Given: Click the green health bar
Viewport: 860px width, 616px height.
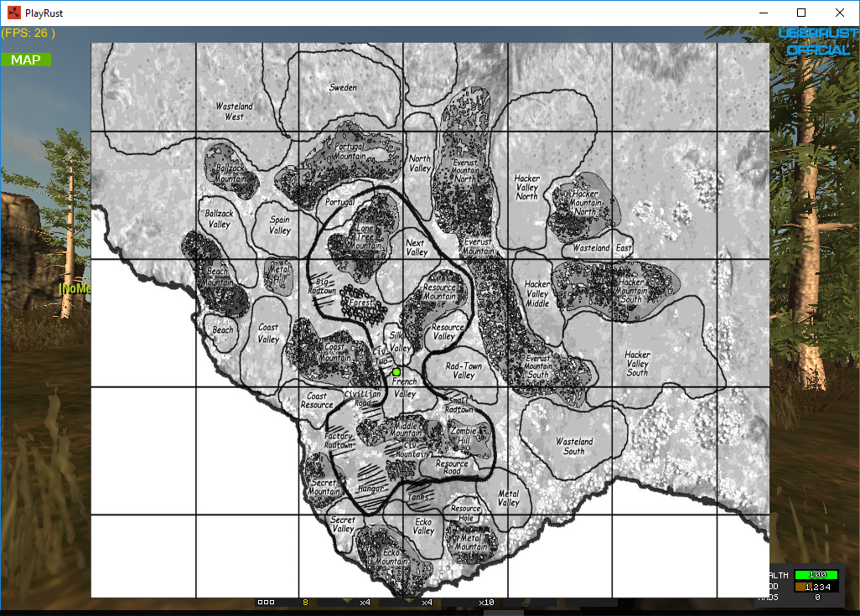Looking at the screenshot, I should 816,575.
